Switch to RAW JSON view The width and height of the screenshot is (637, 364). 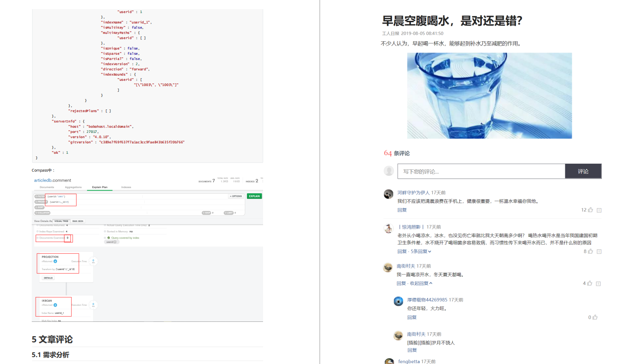[x=78, y=221]
